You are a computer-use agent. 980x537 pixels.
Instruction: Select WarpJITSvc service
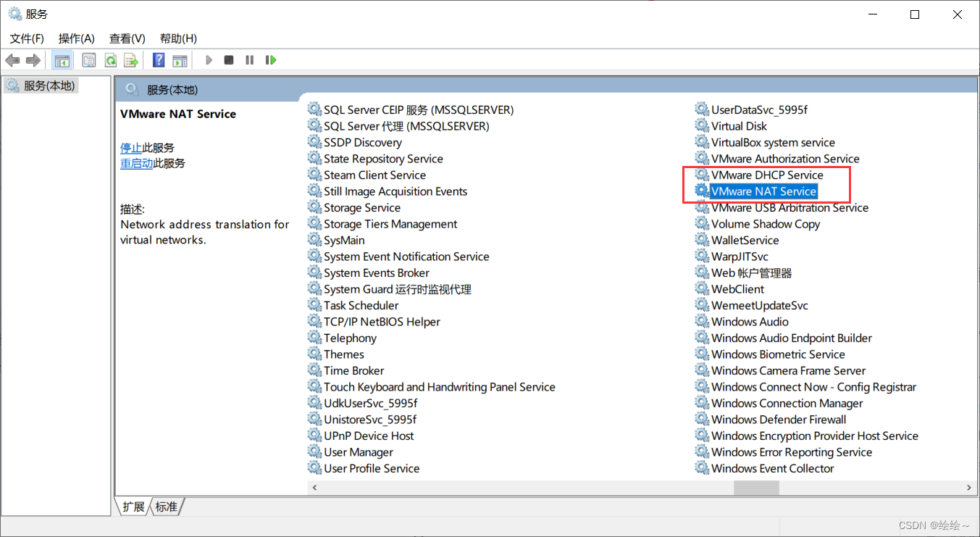point(740,257)
